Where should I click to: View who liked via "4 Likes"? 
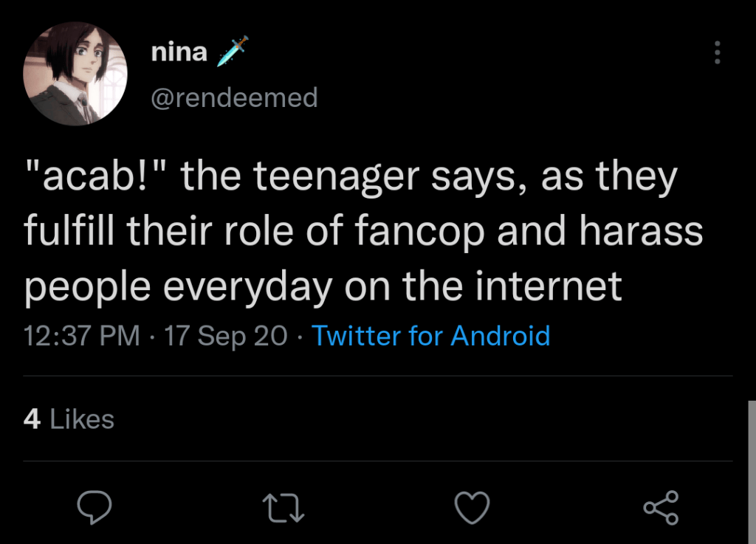tap(69, 419)
